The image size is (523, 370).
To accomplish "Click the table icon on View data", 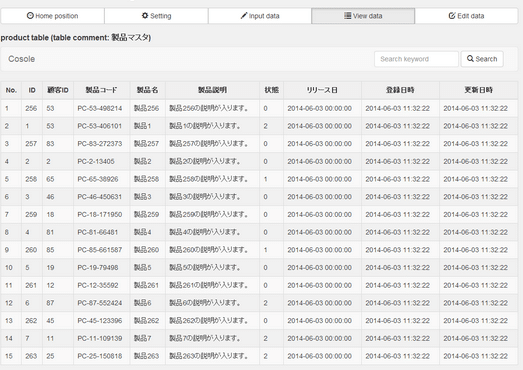I will [x=348, y=16].
